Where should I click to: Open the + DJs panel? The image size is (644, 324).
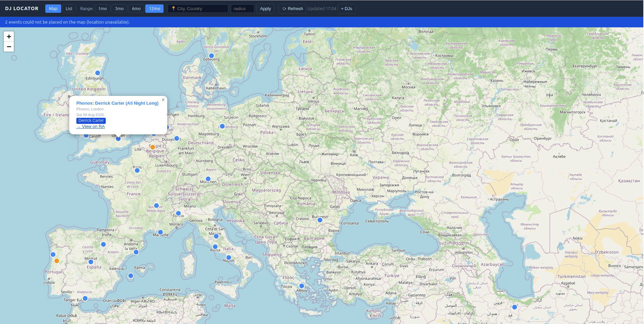click(x=346, y=9)
